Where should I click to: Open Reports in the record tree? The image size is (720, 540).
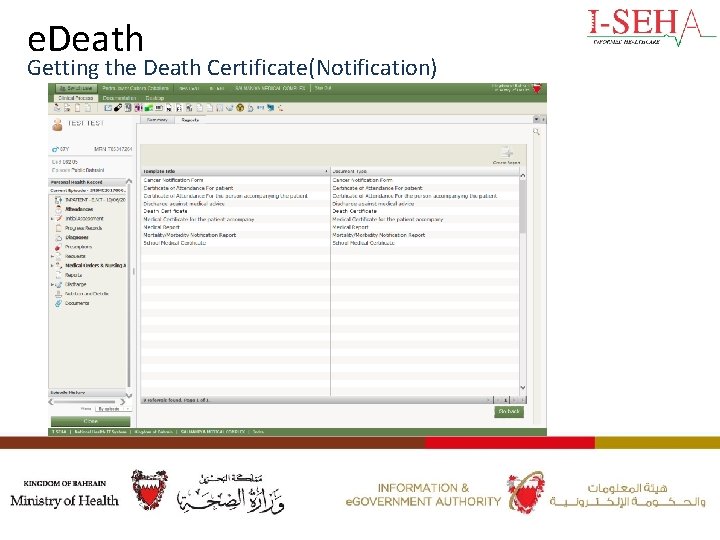pos(73,275)
